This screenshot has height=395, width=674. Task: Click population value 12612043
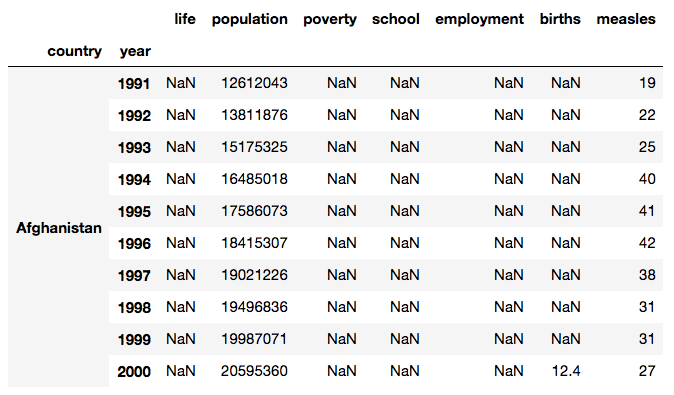[254, 83]
